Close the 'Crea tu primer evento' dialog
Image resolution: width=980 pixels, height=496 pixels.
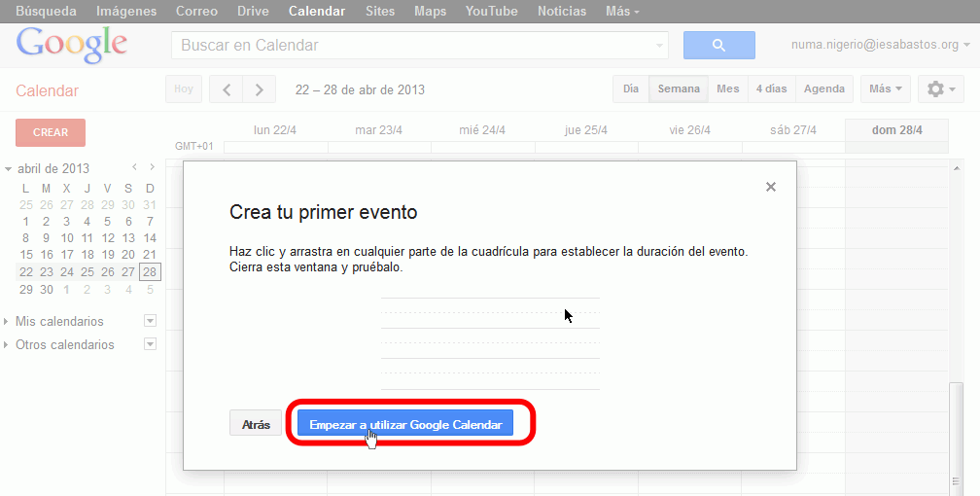[771, 187]
